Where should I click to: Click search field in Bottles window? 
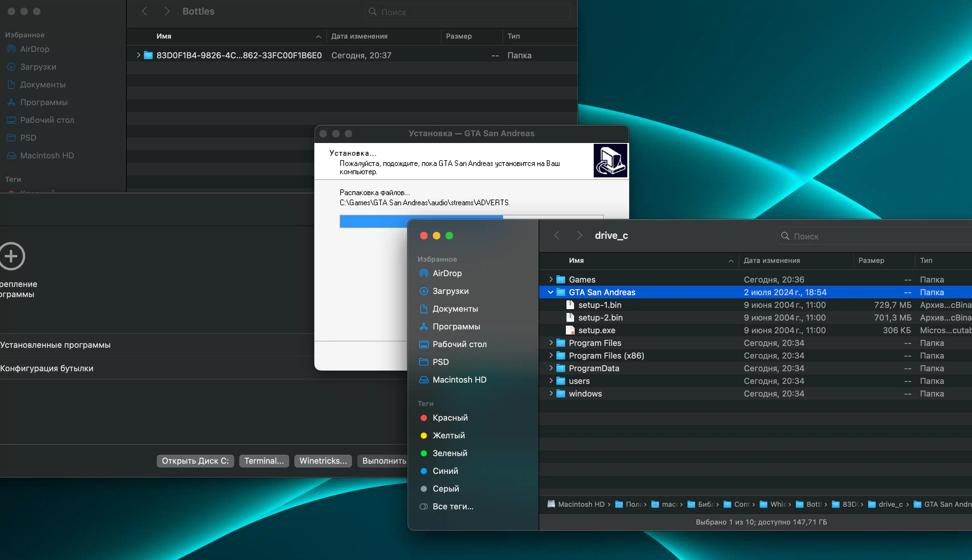[467, 11]
